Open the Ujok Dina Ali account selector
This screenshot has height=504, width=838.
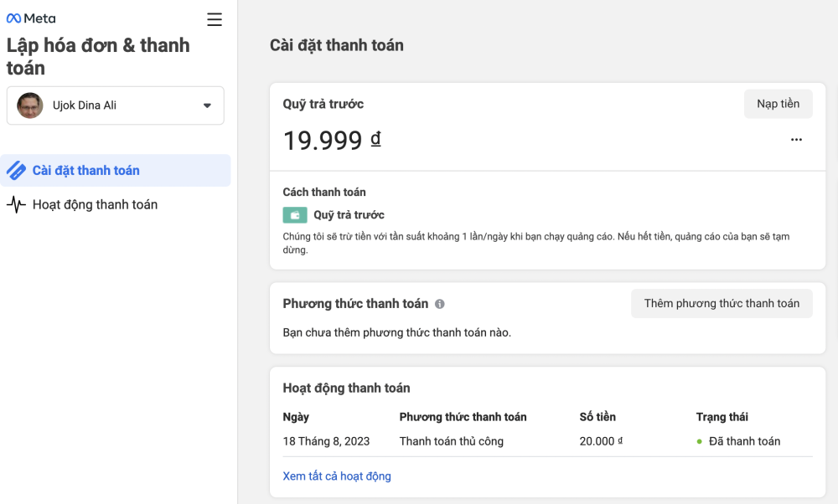(116, 105)
